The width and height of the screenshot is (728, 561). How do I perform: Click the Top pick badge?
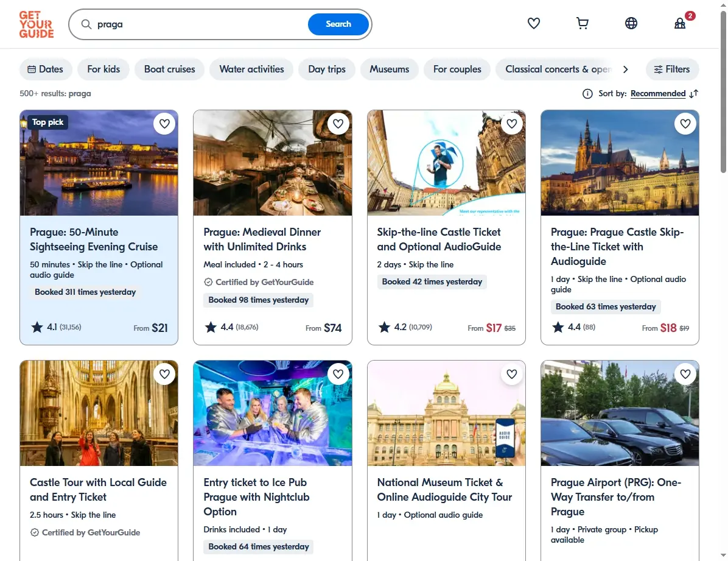[47, 122]
